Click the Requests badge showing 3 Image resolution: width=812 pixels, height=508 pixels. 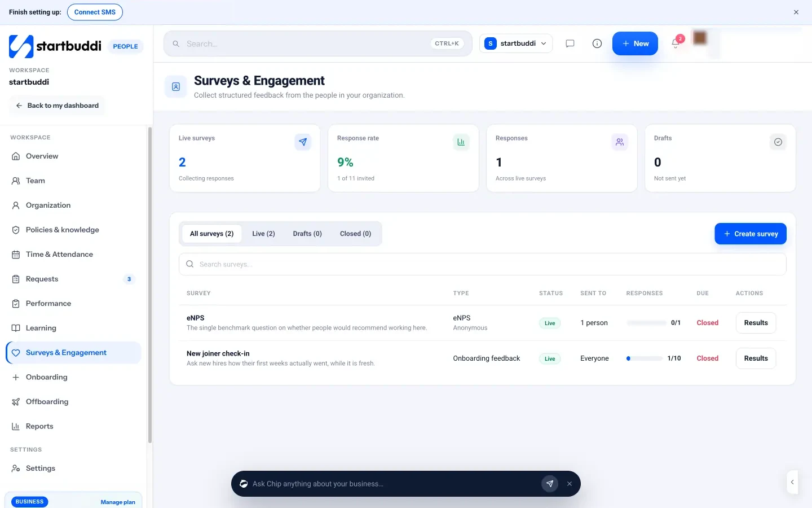point(129,279)
